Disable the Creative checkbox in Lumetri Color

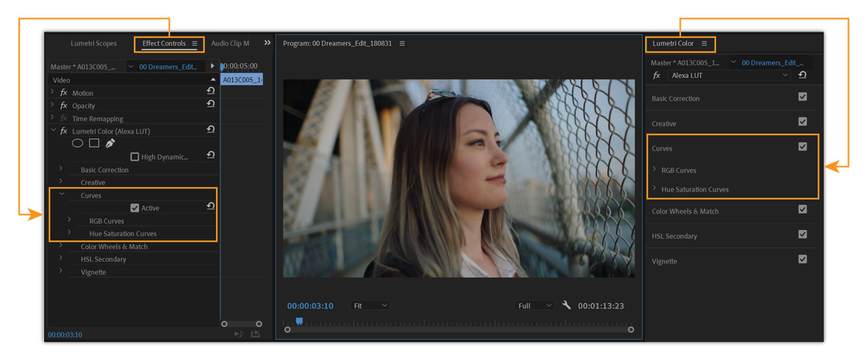[802, 122]
